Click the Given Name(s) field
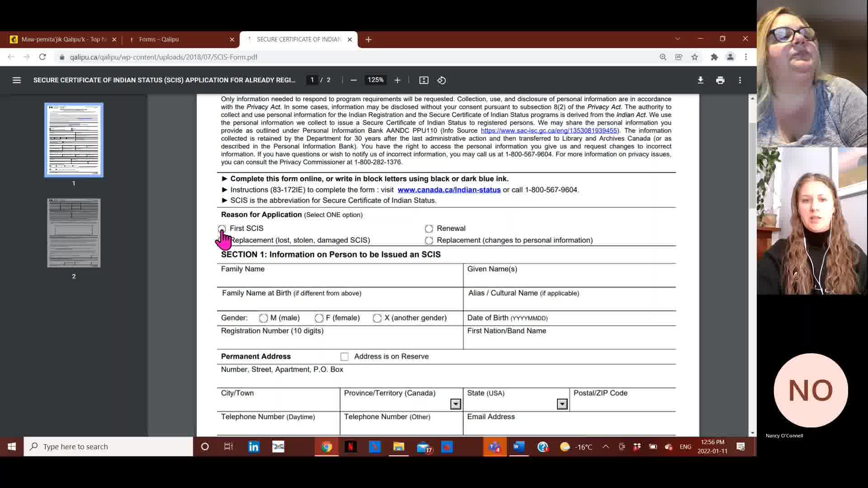Screen dimensions: 868x488 (x=570, y=276)
